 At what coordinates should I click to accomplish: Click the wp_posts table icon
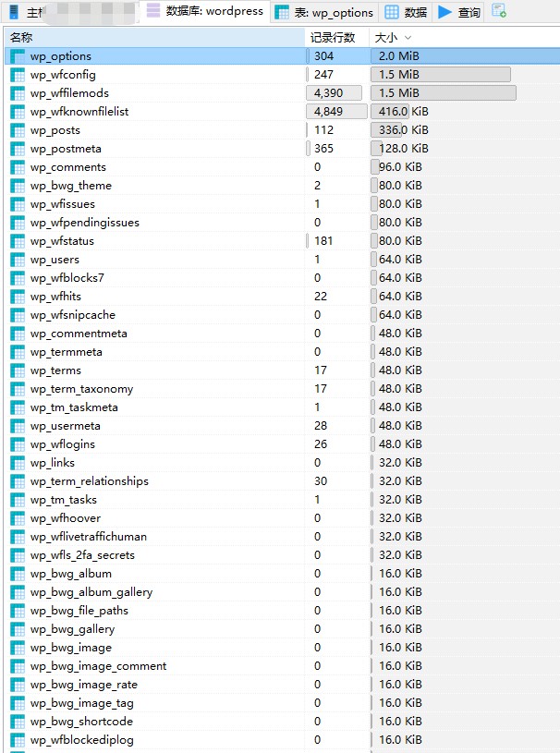18,130
